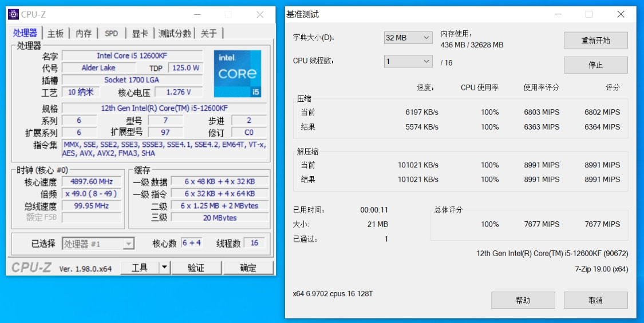
Task: Click the thread count 16 value
Action: point(255,243)
